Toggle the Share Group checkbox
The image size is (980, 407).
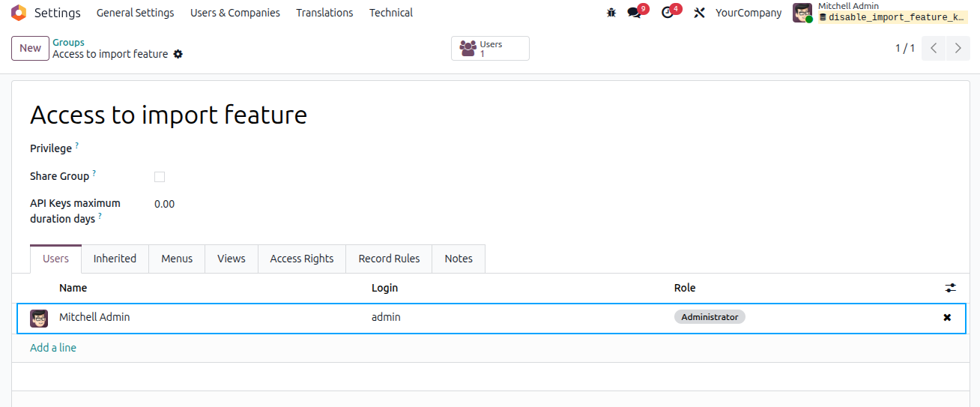(x=160, y=177)
